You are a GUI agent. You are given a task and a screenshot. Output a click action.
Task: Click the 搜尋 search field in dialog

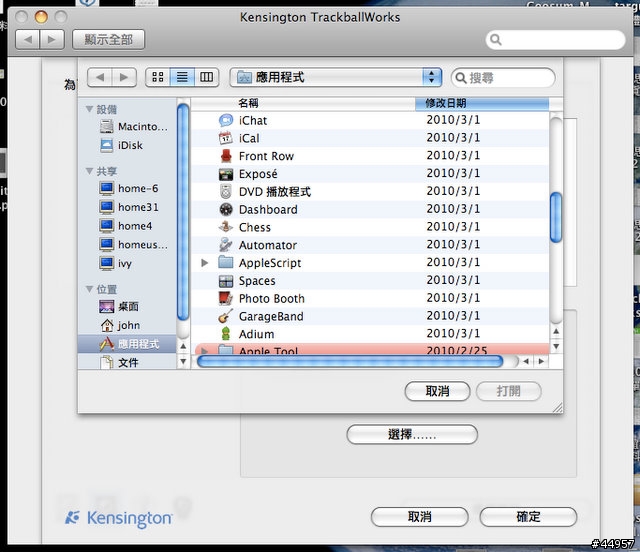tap(503, 78)
